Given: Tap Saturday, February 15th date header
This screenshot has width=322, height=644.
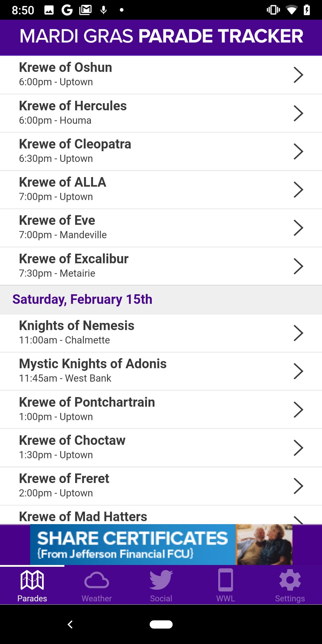Looking at the screenshot, I should [82, 299].
